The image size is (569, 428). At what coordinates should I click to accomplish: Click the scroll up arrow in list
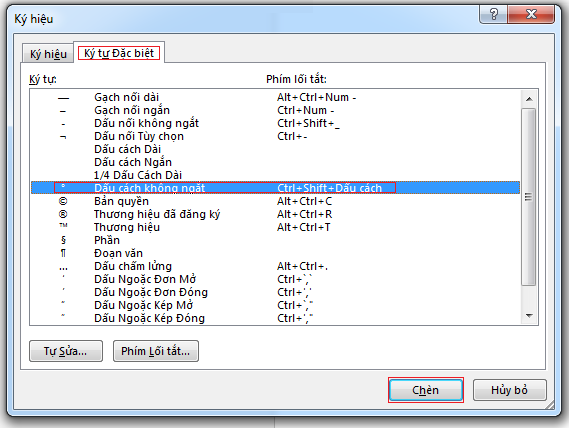pos(529,99)
